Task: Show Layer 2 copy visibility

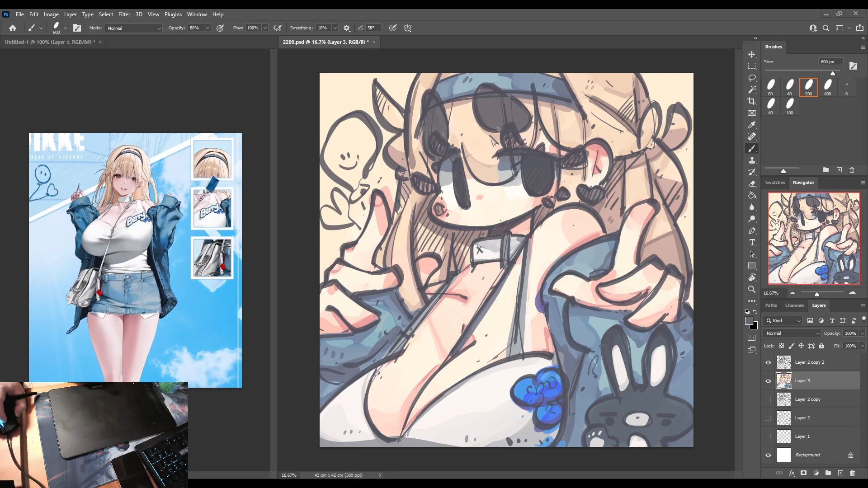Action: coord(768,399)
